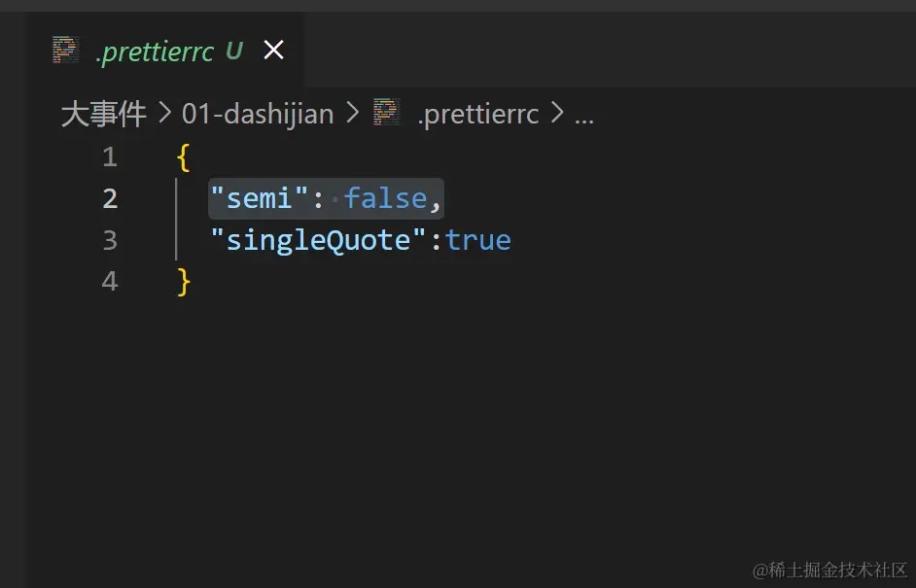This screenshot has height=588, width=916.
Task: Select line number 2 in the gutter
Action: click(109, 198)
